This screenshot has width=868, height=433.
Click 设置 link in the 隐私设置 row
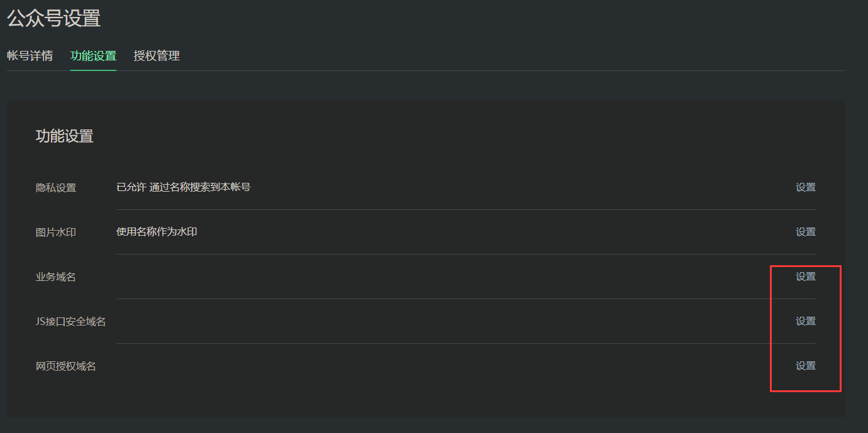click(x=806, y=187)
